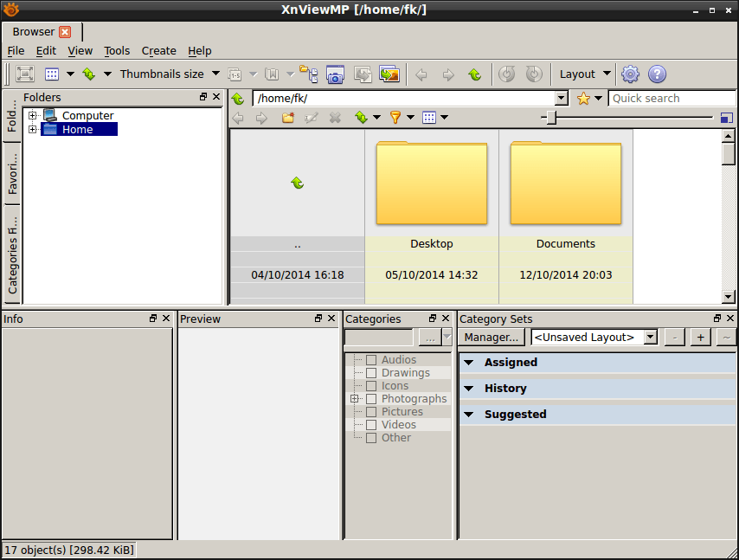
Task: Open the File menu
Action: [16, 51]
